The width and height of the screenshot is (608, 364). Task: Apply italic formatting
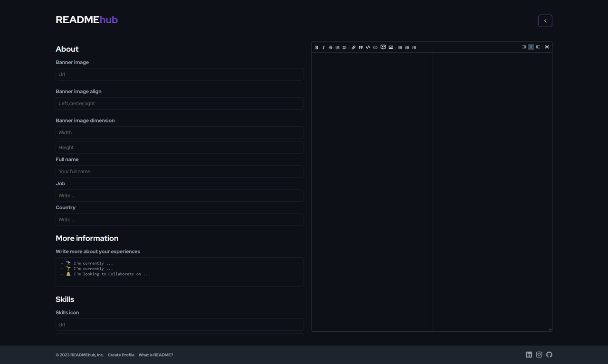tap(323, 47)
